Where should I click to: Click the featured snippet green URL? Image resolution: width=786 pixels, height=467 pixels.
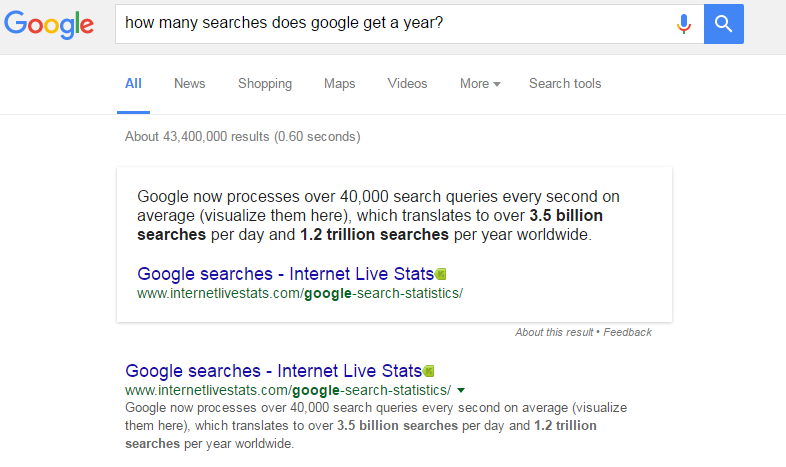pos(300,294)
